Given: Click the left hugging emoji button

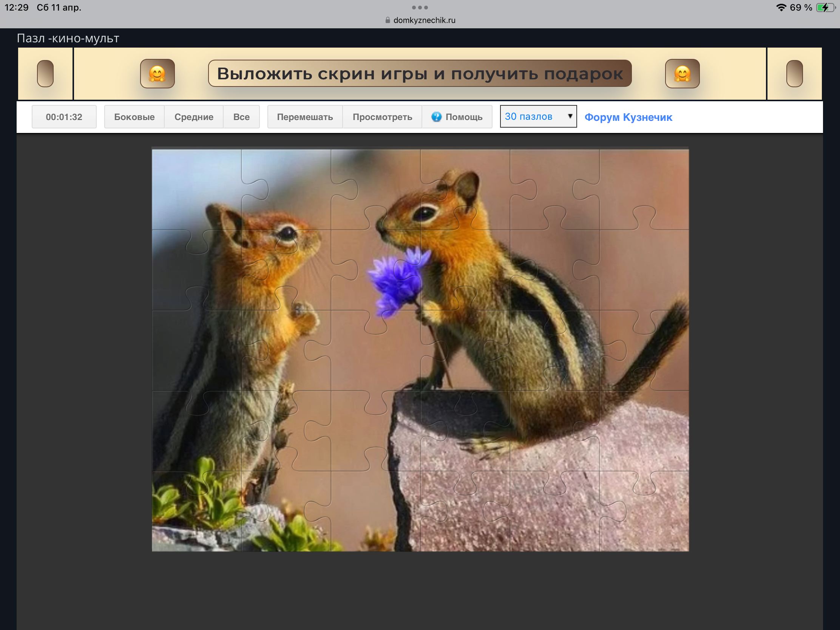Looking at the screenshot, I should [157, 74].
